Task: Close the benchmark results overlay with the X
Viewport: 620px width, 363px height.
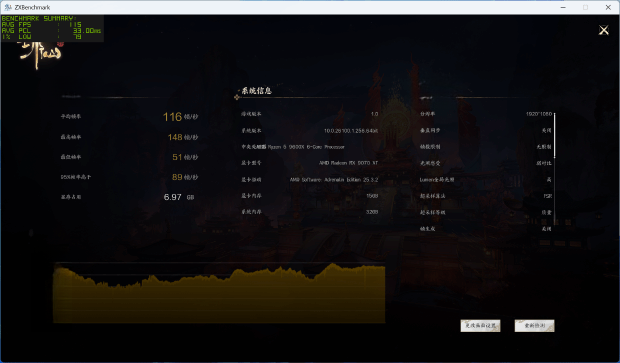Action: tap(603, 30)
